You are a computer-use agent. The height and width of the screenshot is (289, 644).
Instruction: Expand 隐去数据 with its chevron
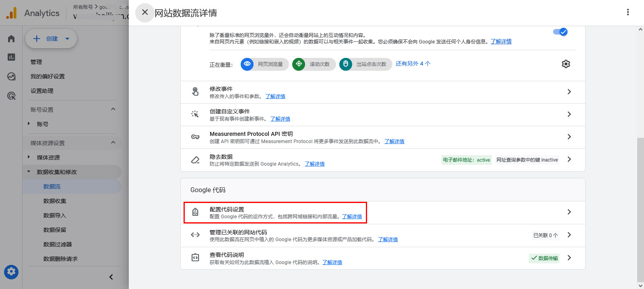[x=569, y=159]
